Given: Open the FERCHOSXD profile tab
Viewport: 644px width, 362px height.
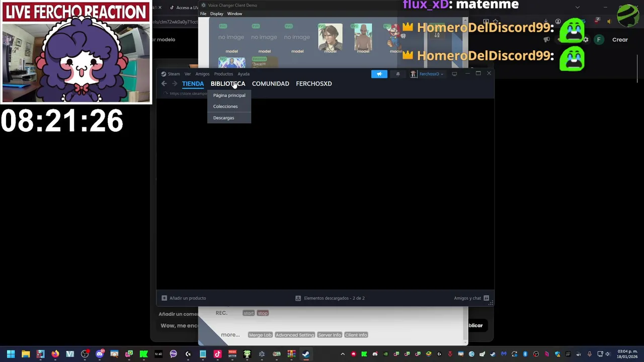Looking at the screenshot, I should point(314,83).
